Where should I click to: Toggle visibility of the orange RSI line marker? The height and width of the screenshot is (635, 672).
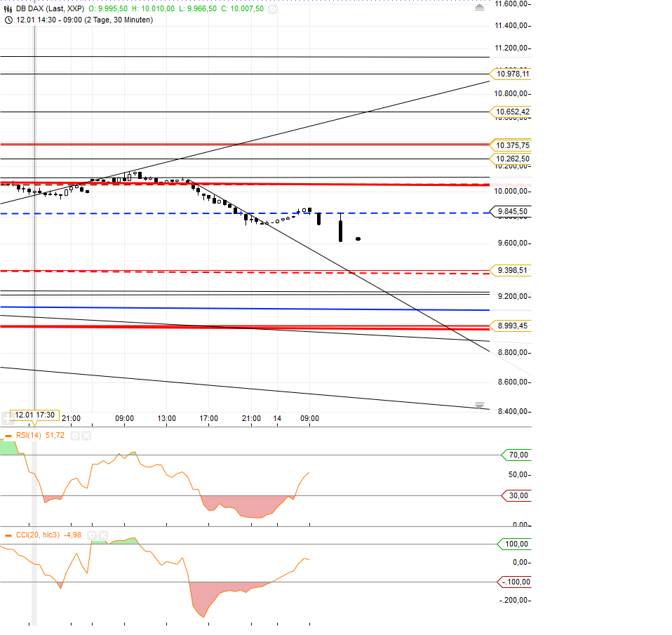point(8,435)
